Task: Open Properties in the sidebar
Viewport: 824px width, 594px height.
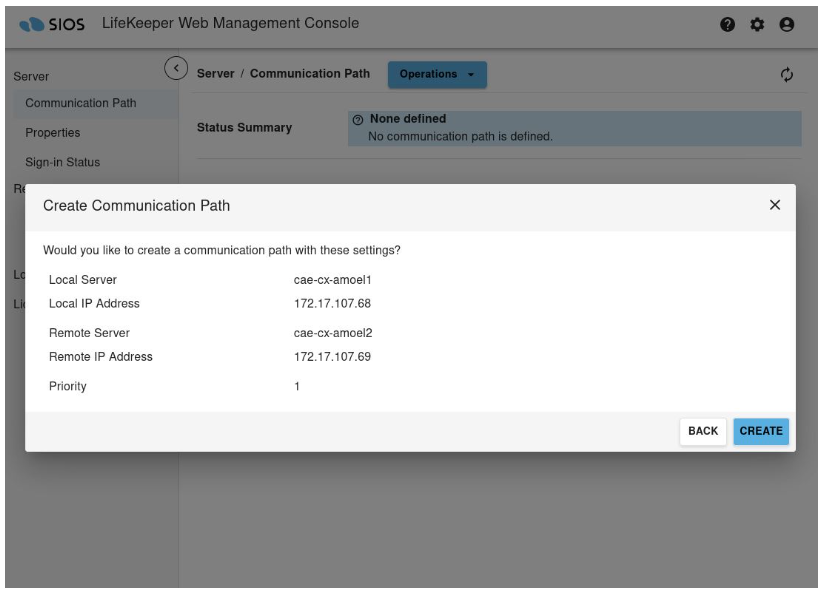Action: click(53, 133)
